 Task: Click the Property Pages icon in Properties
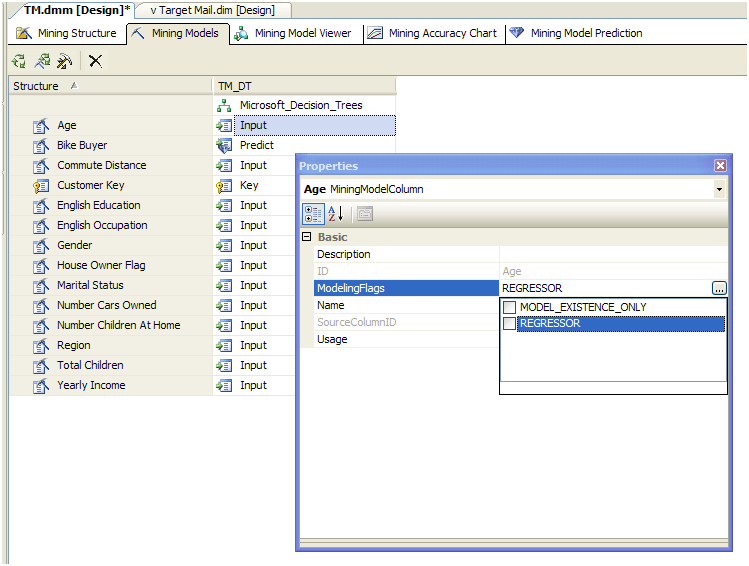(x=364, y=213)
